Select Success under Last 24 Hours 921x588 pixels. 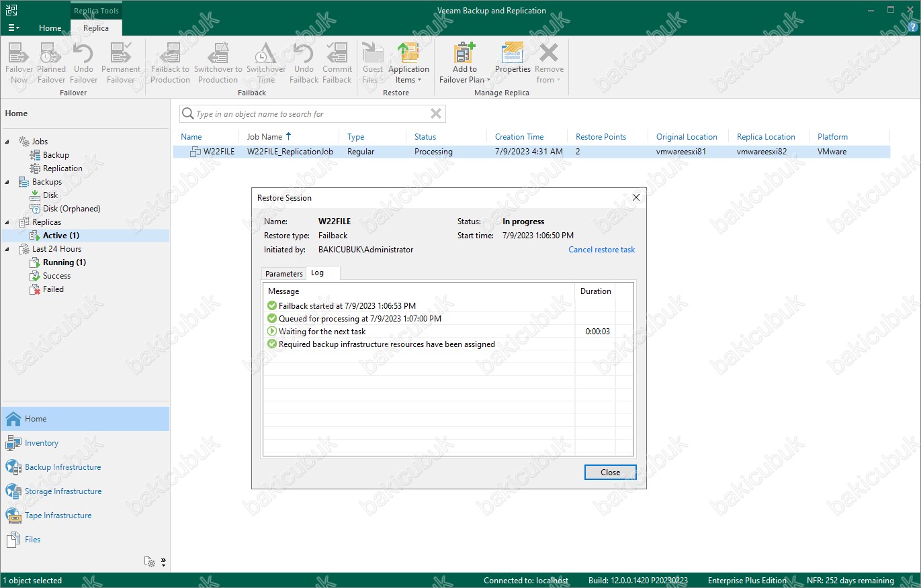[56, 276]
